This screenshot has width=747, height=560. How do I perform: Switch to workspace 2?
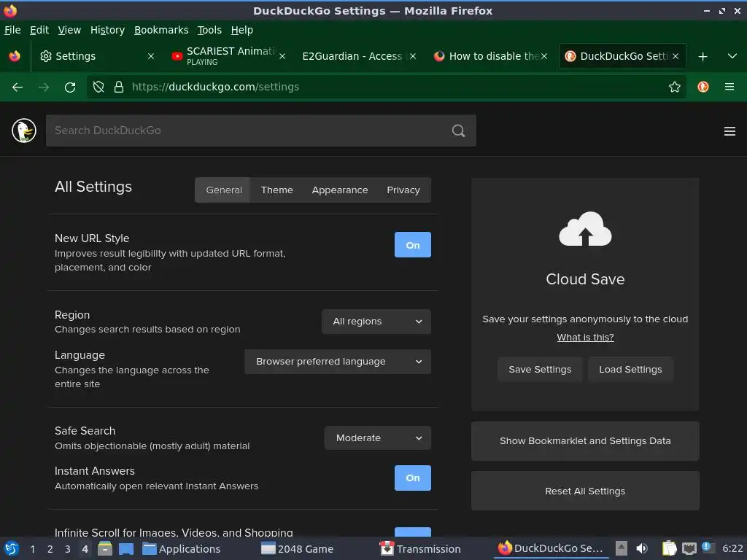tap(50, 549)
